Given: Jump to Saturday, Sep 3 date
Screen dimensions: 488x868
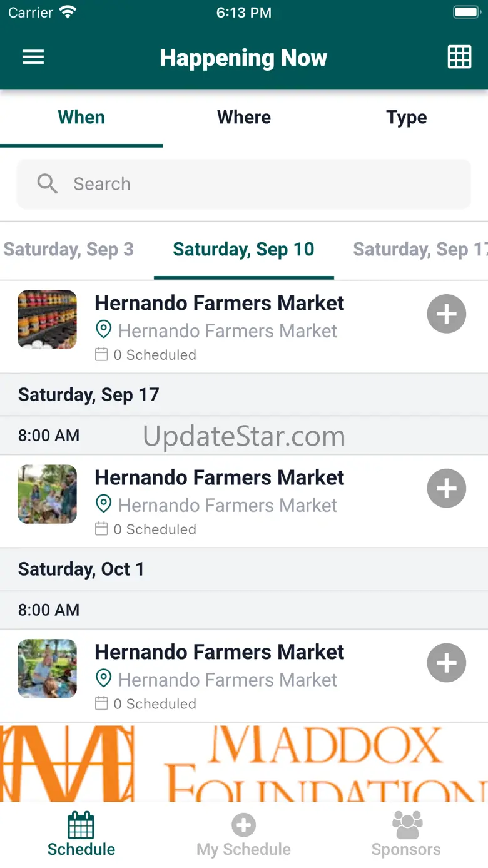Looking at the screenshot, I should click(69, 250).
